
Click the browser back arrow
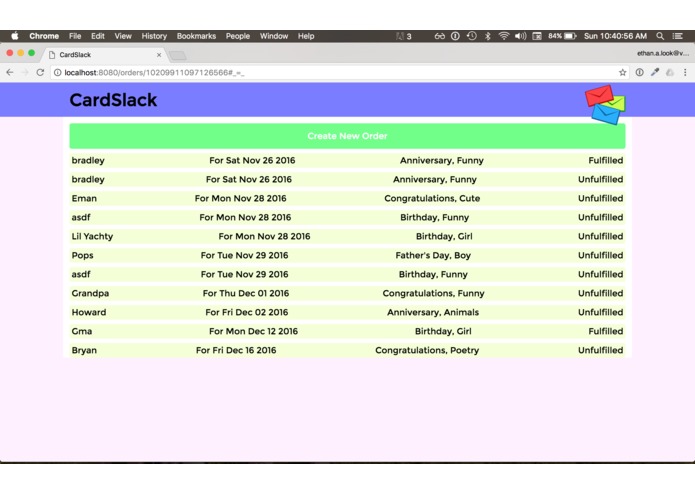[x=10, y=72]
